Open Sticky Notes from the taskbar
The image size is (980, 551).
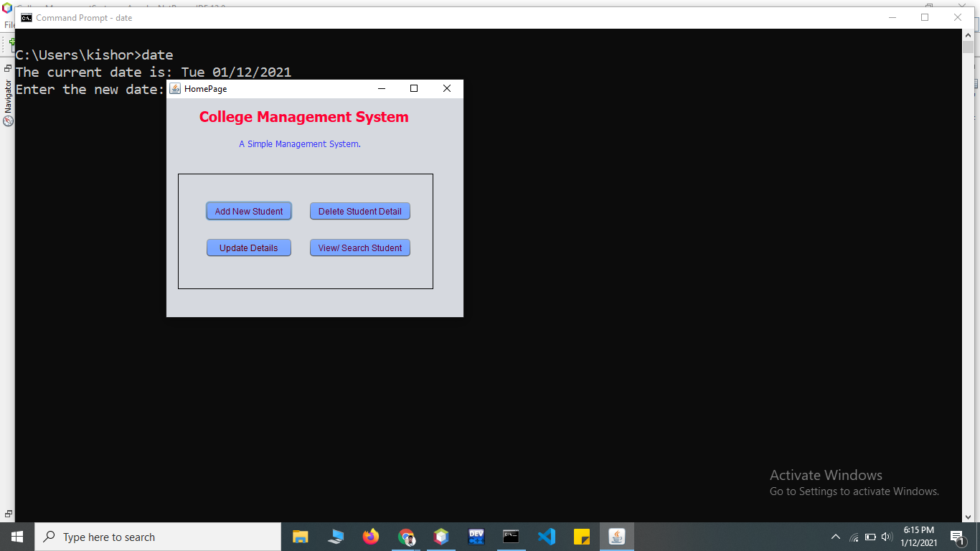click(582, 537)
